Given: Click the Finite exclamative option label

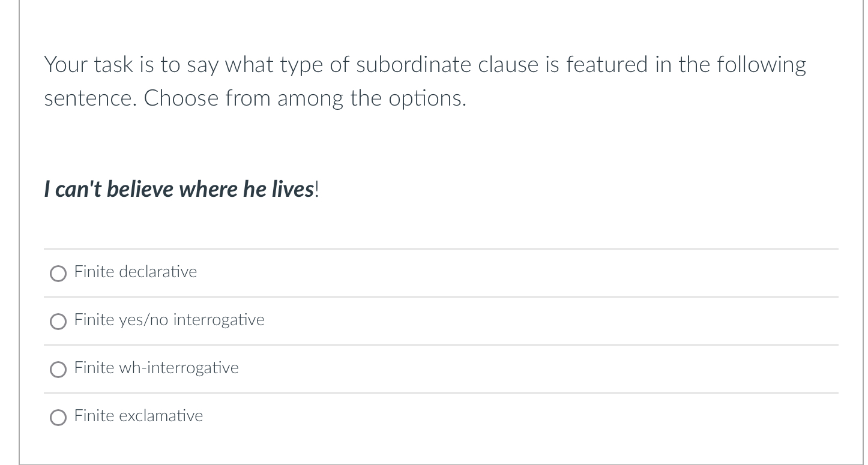Looking at the screenshot, I should [x=138, y=416].
